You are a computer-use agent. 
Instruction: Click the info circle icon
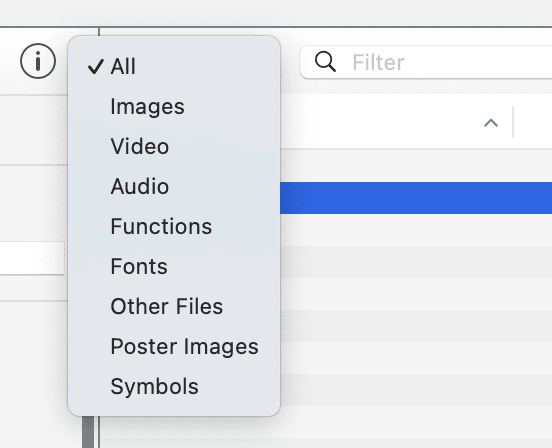(x=38, y=61)
